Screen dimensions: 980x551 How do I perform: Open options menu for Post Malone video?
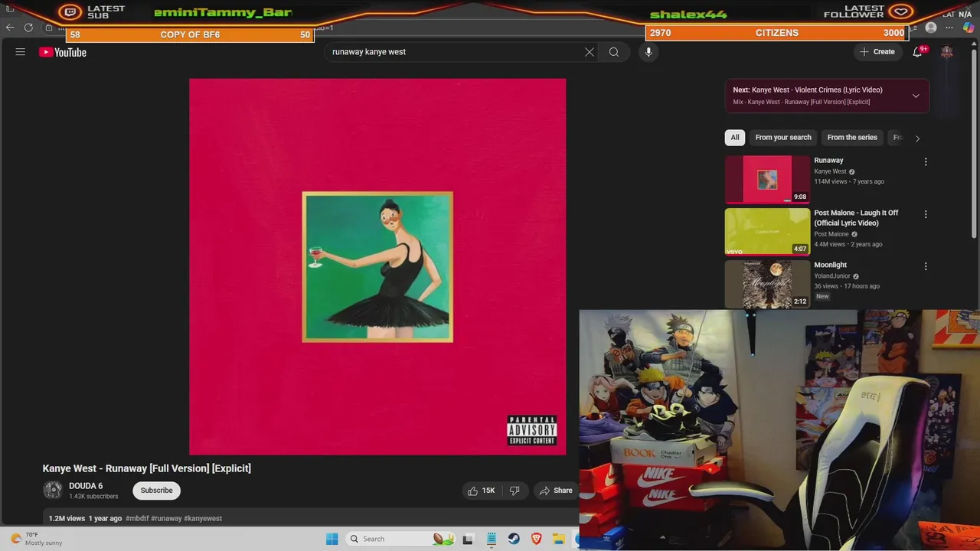926,214
